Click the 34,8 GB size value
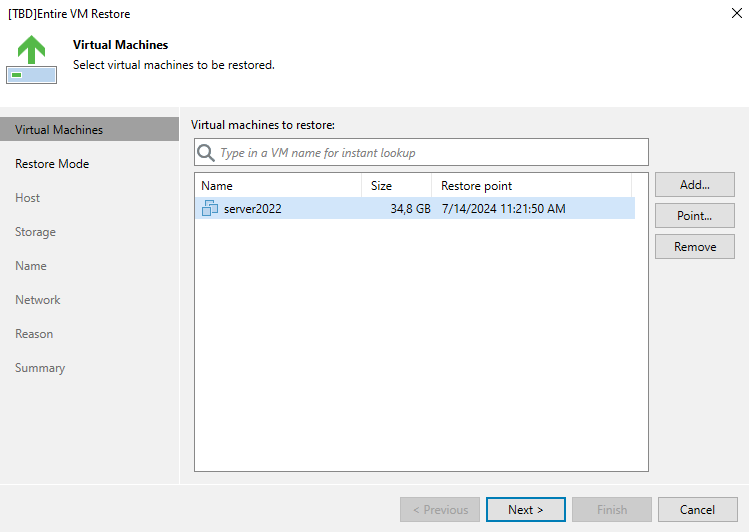 point(410,209)
